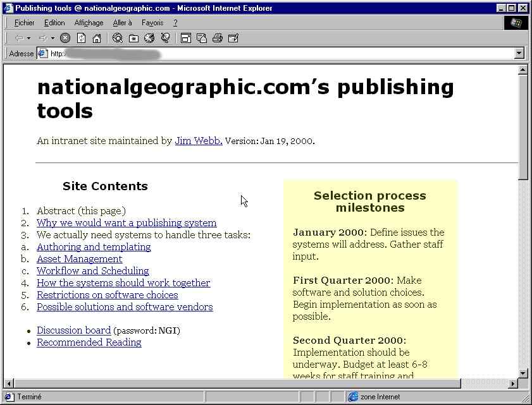Image resolution: width=532 pixels, height=405 pixels.
Task: Open the Affichage menu
Action: point(89,23)
